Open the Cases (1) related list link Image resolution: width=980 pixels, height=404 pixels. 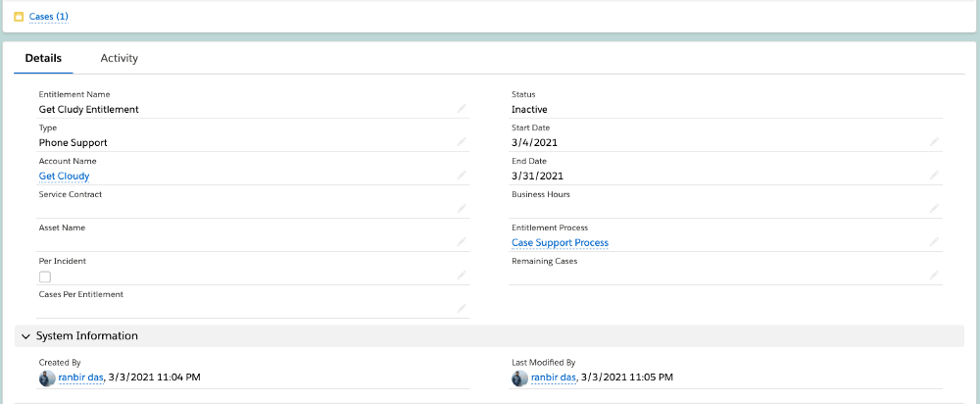pos(49,17)
